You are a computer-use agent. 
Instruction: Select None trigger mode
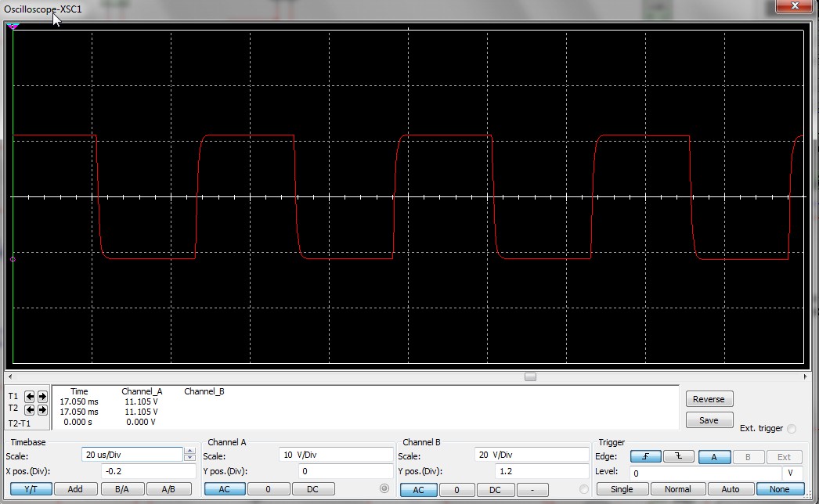[779, 489]
